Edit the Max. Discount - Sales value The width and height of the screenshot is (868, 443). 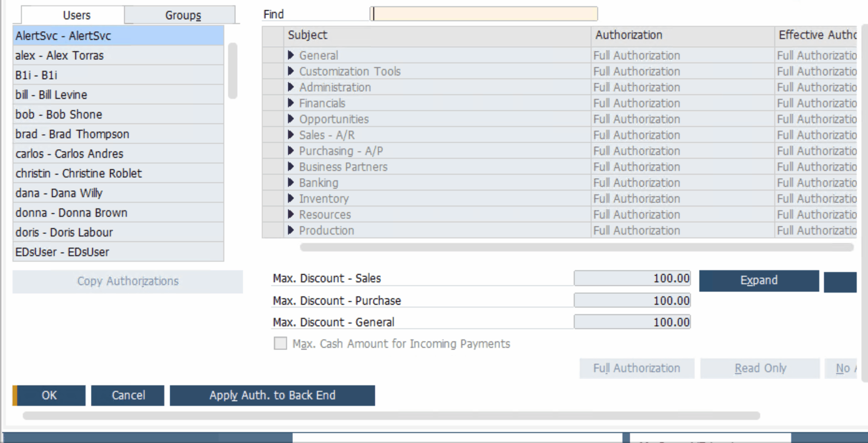(631, 278)
